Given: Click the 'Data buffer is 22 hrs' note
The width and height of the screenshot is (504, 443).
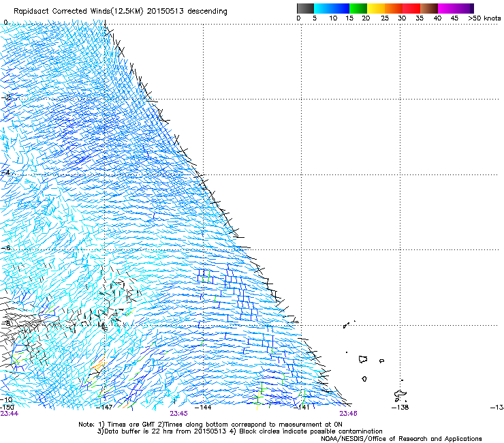Looking at the screenshot, I should [161, 431].
